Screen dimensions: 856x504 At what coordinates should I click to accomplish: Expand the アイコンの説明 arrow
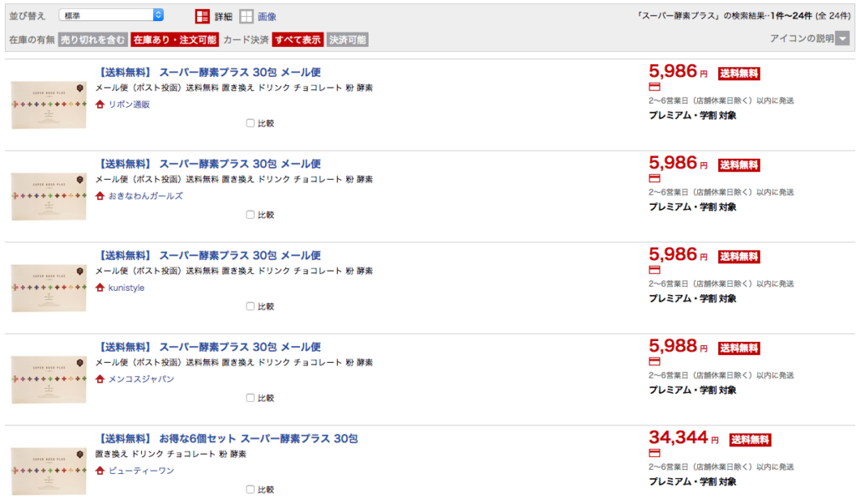(x=842, y=38)
